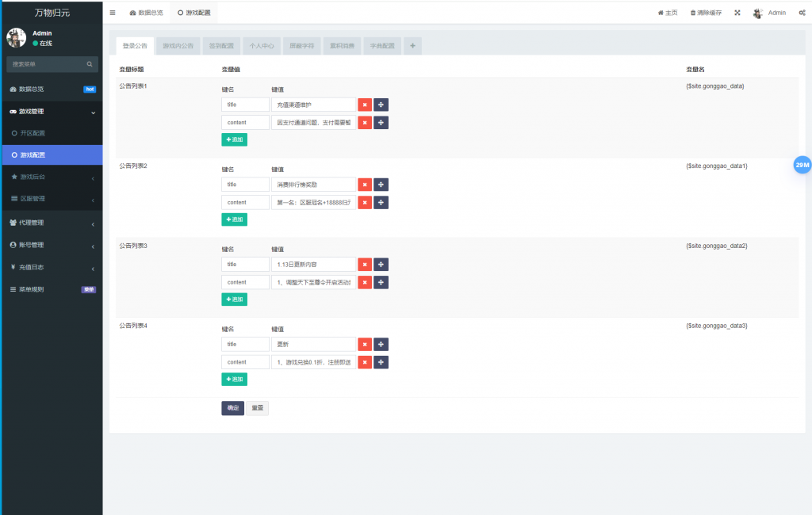Delete title row in 公告列表2
This screenshot has width=812, height=515.
pos(365,185)
